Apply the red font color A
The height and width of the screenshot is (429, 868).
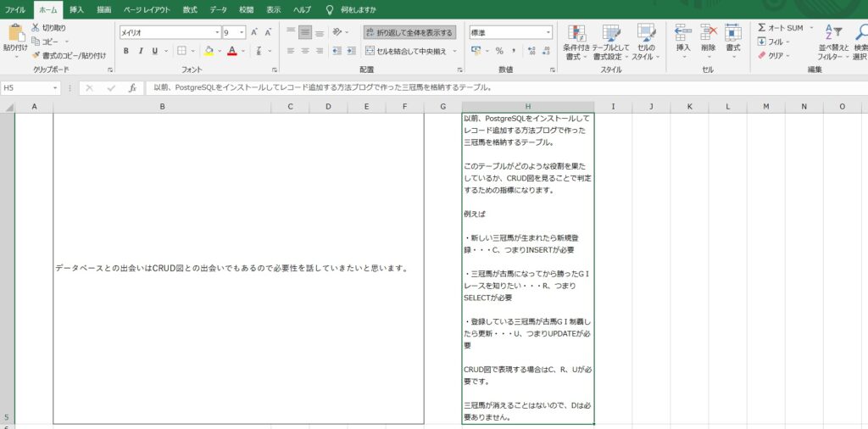click(x=231, y=51)
